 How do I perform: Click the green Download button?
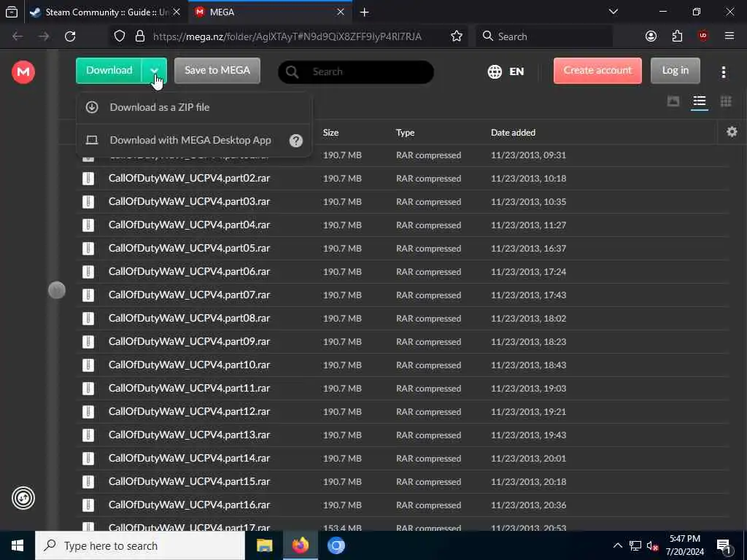[x=109, y=71]
